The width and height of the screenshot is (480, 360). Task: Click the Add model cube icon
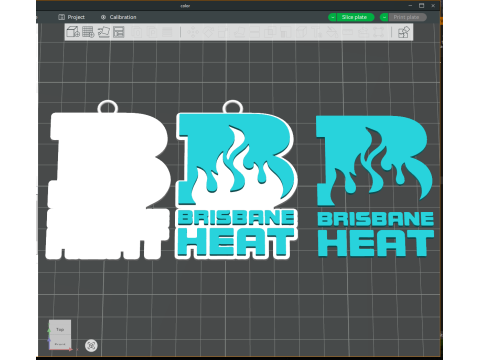(73, 32)
